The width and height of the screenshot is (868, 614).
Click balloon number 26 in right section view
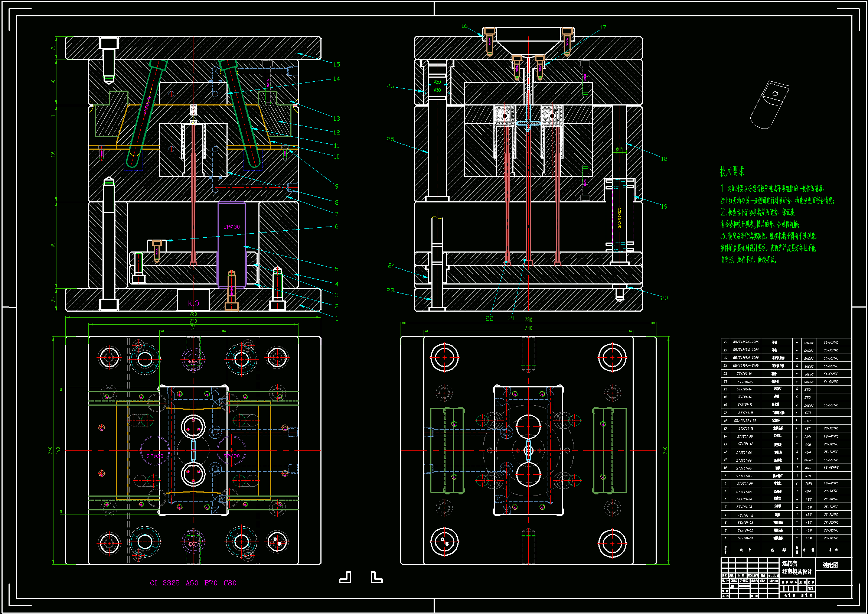(390, 86)
